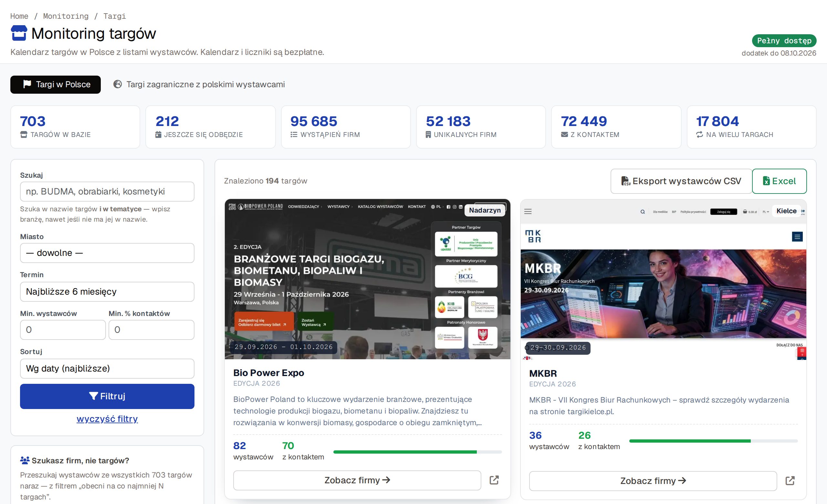Click 26 z kontaktem on MKBR
Screen dimensions: 827x504
599,440
